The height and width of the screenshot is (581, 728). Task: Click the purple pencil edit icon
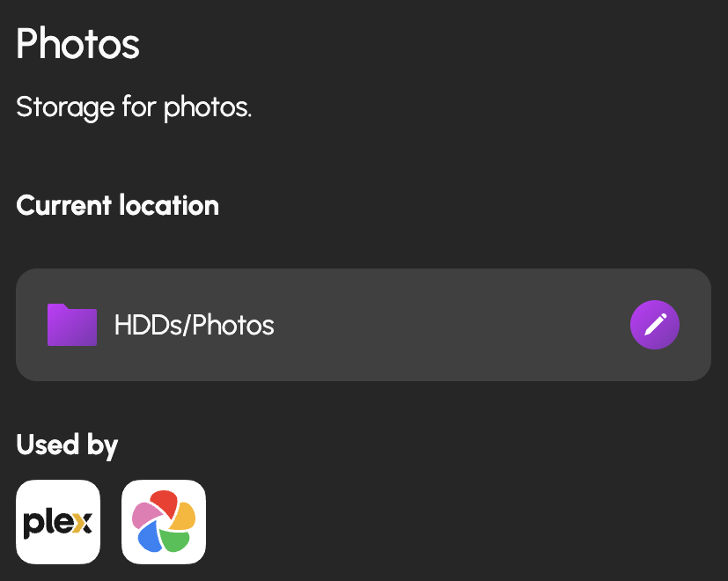click(654, 325)
